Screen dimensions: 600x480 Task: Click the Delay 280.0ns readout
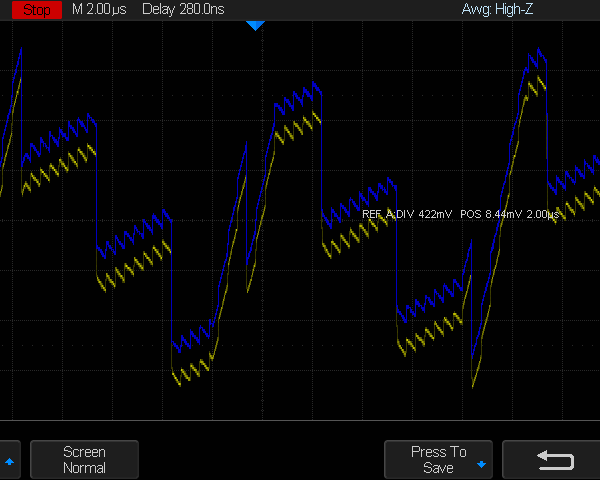pyautogui.click(x=188, y=9)
